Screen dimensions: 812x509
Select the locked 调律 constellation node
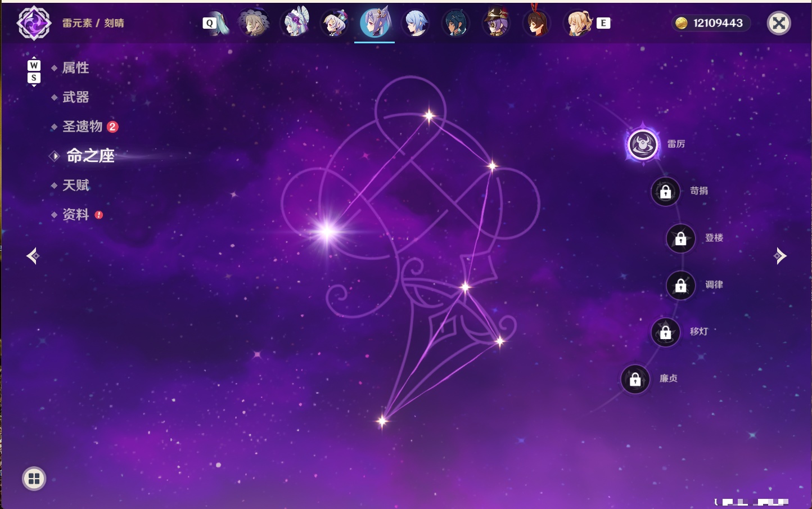tap(681, 286)
